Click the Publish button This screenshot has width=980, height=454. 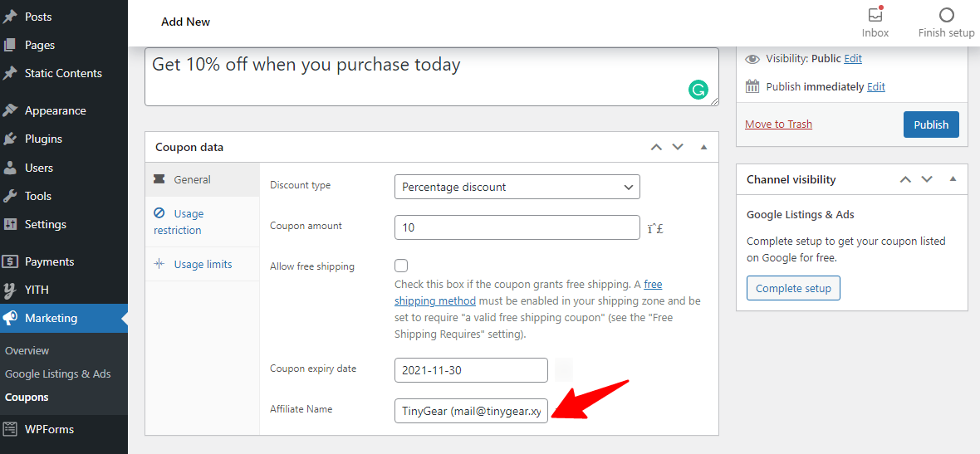tap(931, 124)
